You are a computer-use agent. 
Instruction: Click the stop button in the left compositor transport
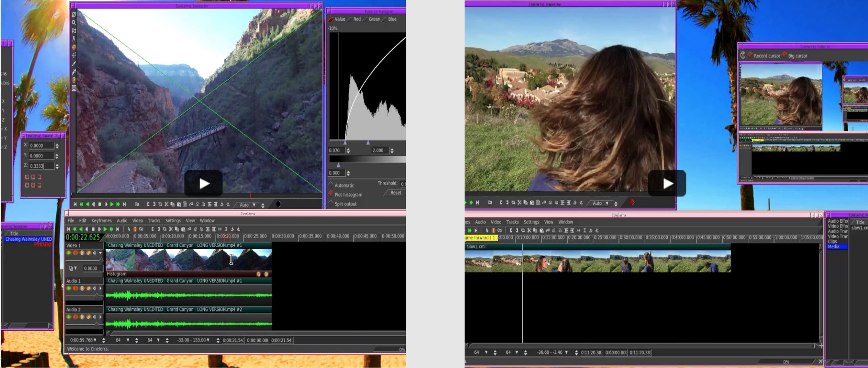100,204
